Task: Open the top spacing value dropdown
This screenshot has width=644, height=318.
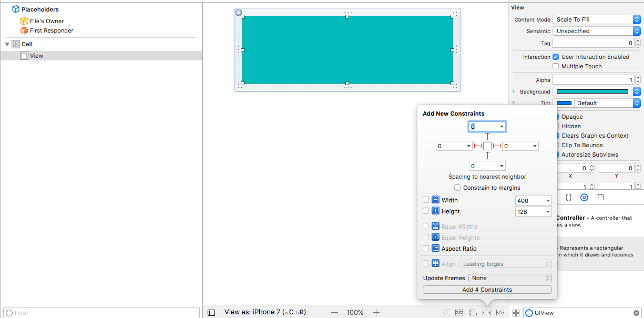Action: click(x=502, y=127)
